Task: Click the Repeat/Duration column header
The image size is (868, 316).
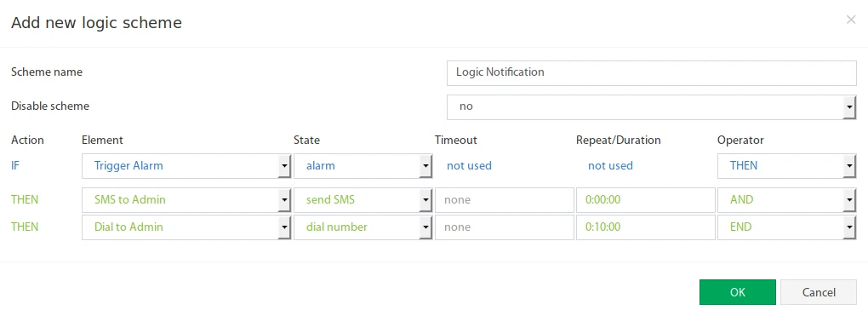Action: coord(619,141)
